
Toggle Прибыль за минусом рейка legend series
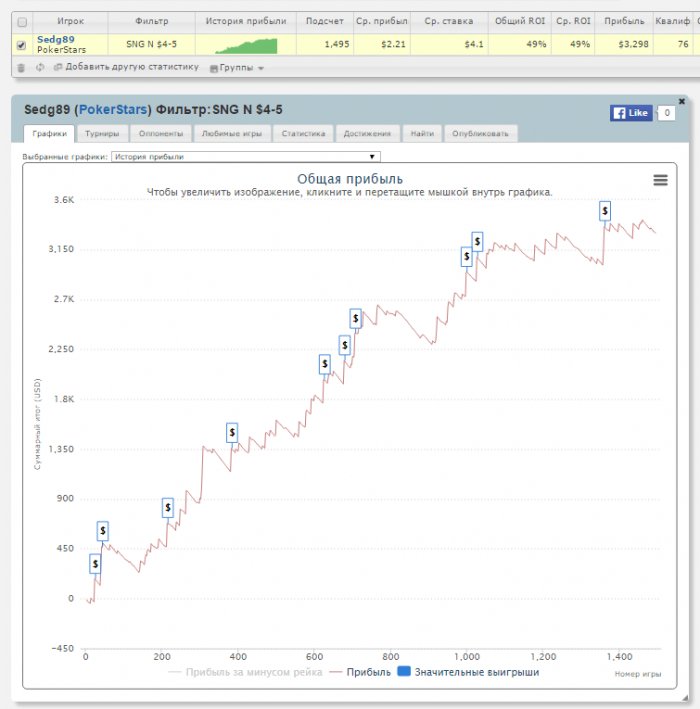click(x=245, y=672)
